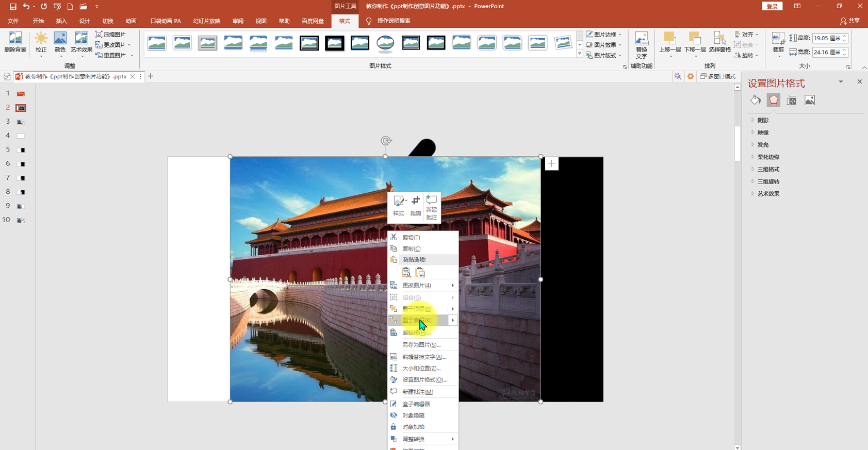Add new comment (新建批注) in mini toolbar

432,208
